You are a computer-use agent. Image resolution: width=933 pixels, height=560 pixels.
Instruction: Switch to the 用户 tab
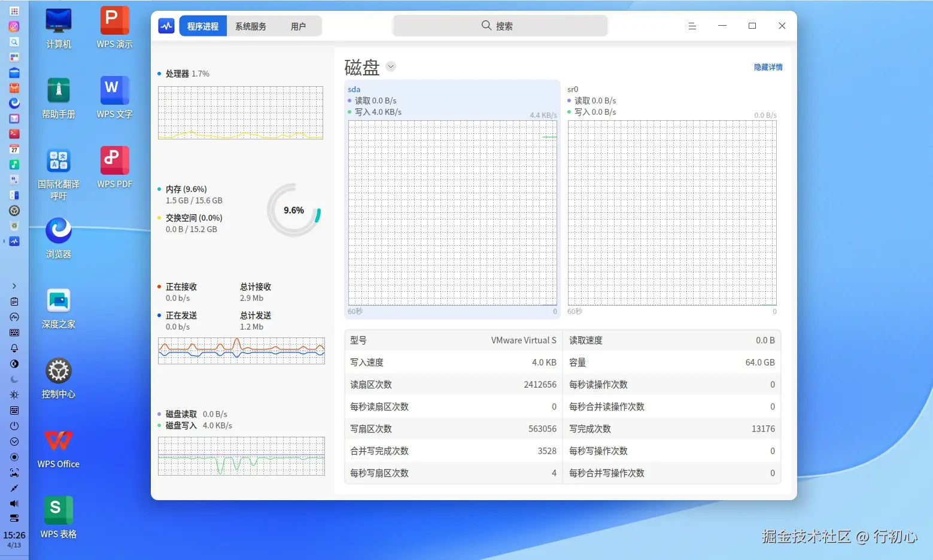coord(298,26)
